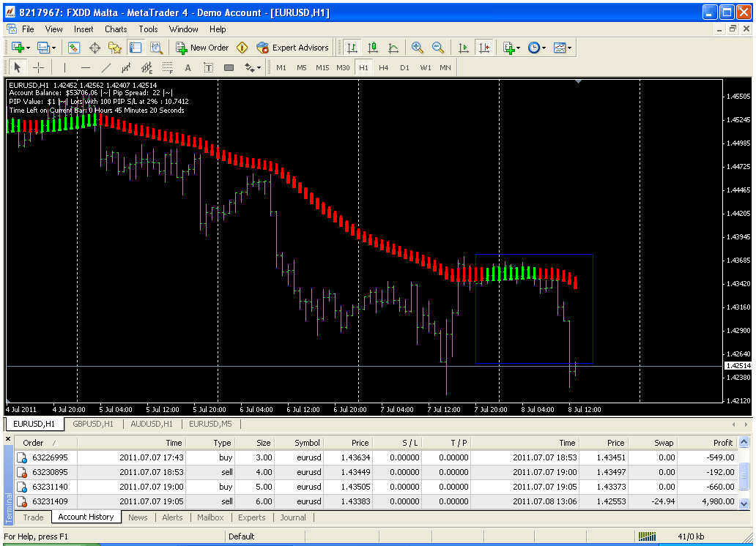This screenshot has height=546, width=756.
Task: Open the chart periodicity clock dropdown
Action: [x=535, y=48]
